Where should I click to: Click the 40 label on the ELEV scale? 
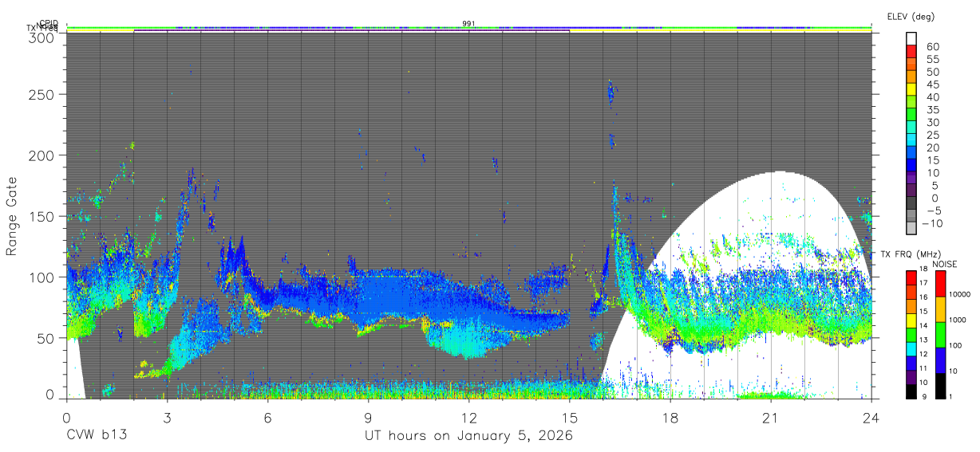click(x=932, y=97)
